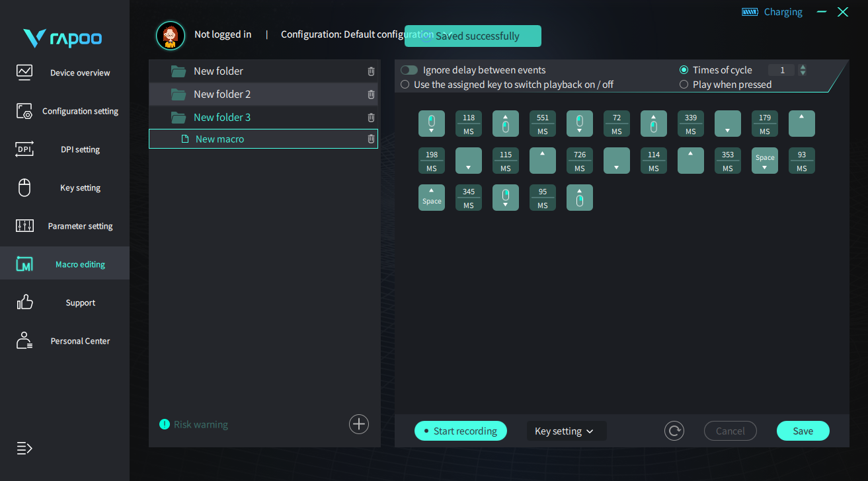Save the macro changes
868x481 pixels.
point(803,431)
